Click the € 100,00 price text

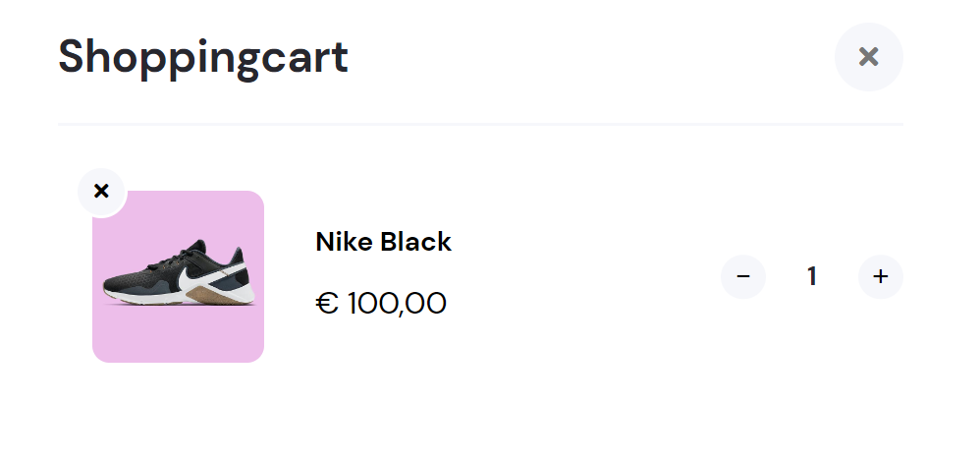pyautogui.click(x=381, y=304)
